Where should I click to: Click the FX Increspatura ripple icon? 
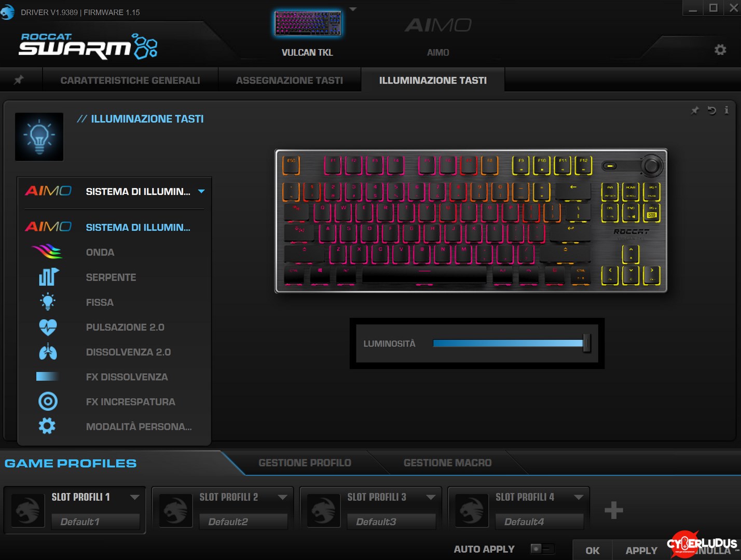48,401
